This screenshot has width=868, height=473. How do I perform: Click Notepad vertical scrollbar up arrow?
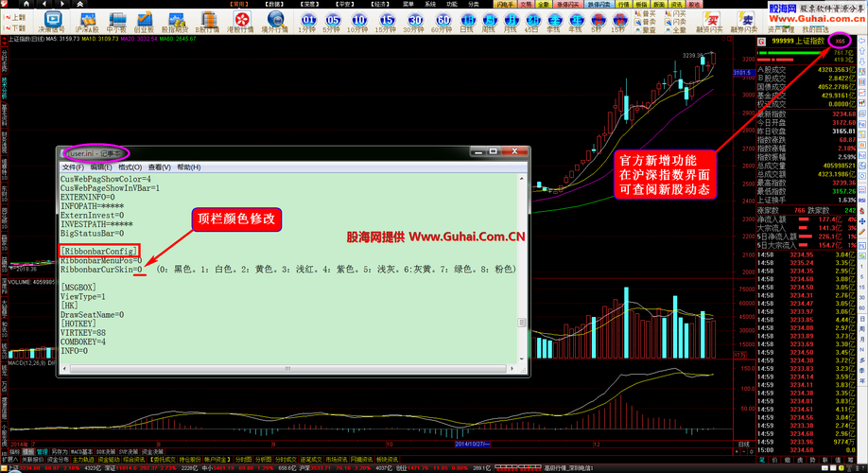522,179
